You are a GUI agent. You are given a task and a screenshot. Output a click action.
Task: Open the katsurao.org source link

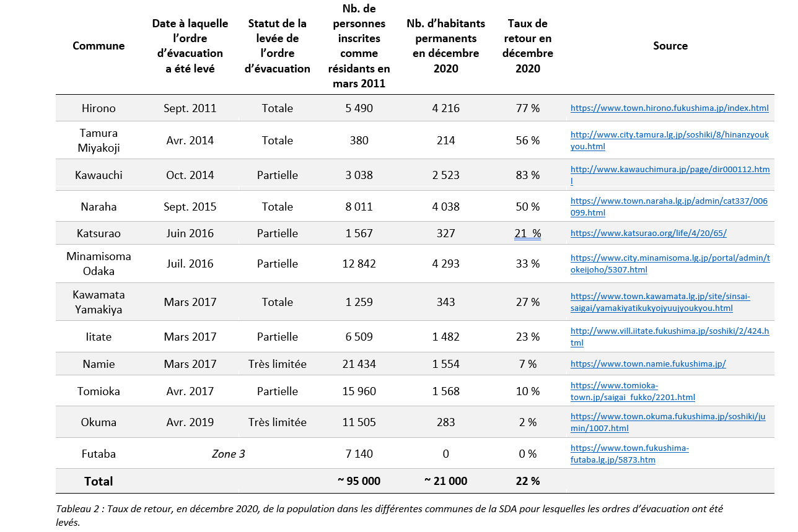click(x=648, y=233)
